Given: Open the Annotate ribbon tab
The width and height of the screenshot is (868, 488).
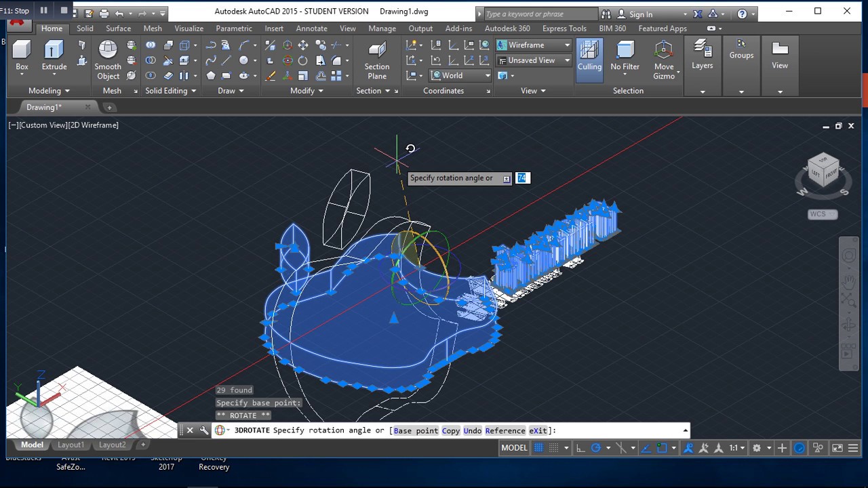Looking at the screenshot, I should (x=312, y=28).
